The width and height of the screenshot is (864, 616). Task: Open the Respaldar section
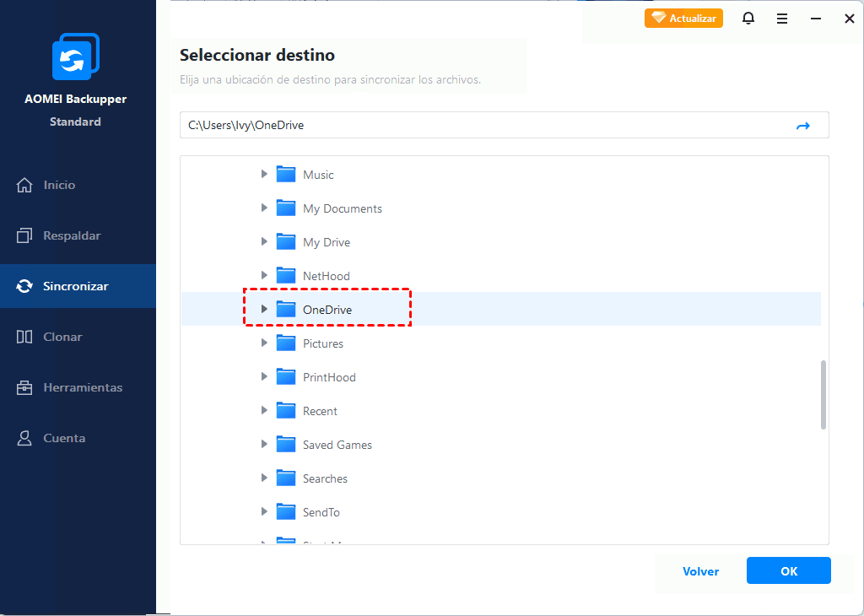coord(72,235)
